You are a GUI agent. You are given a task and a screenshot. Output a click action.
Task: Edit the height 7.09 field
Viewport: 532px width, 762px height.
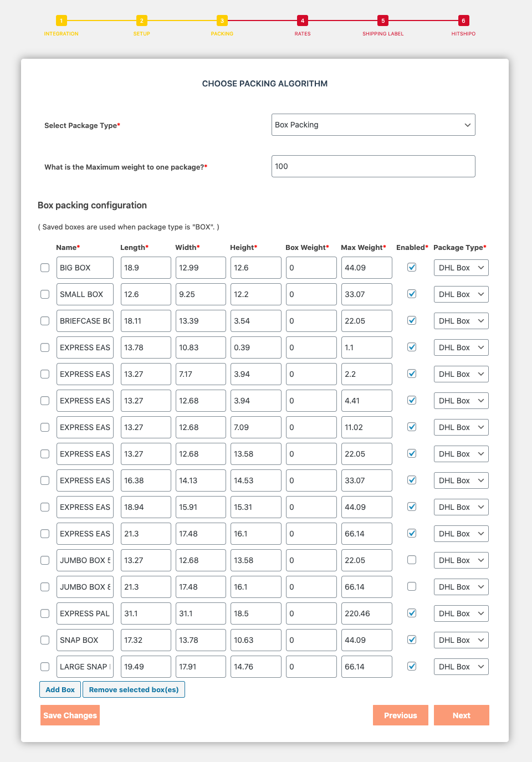[x=256, y=427]
